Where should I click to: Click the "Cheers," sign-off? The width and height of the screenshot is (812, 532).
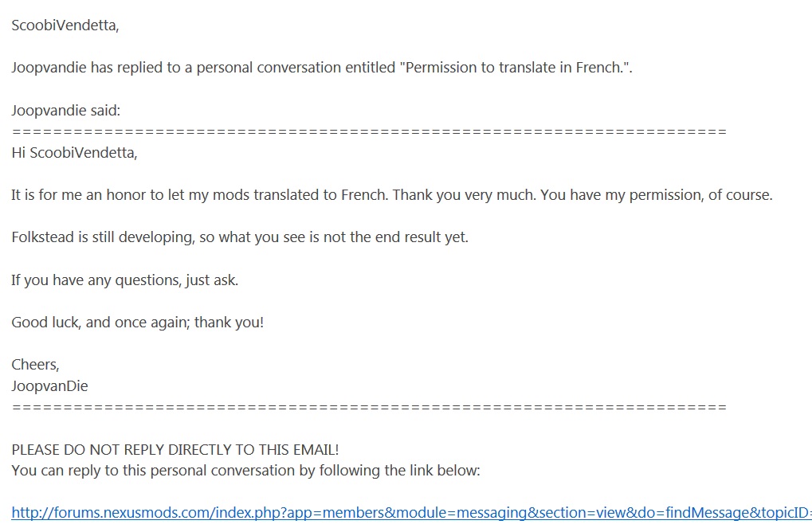point(35,365)
